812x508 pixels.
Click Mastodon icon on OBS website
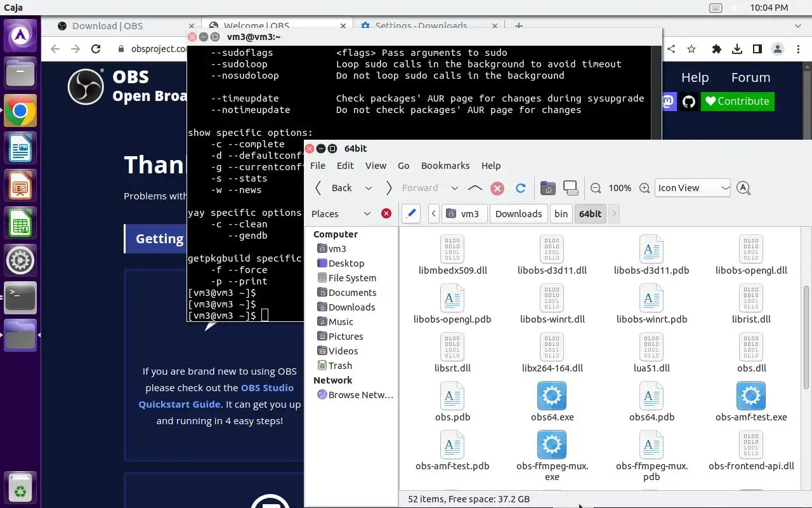pos(669,101)
